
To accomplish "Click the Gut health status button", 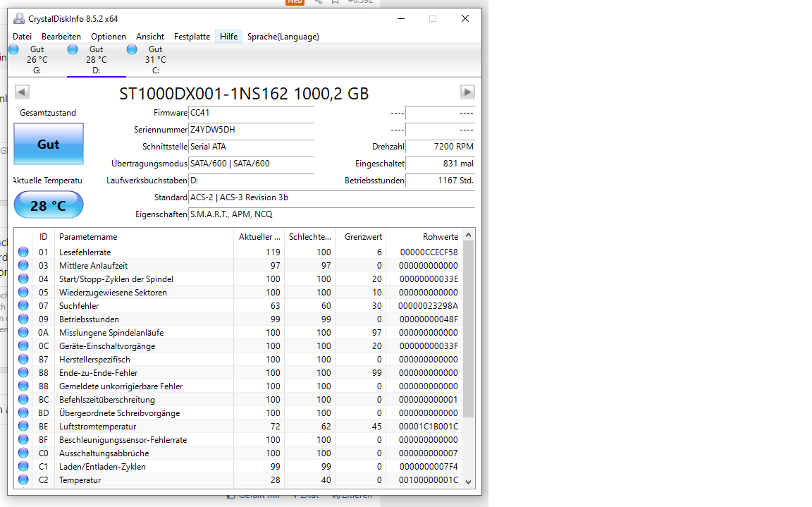I will [48, 144].
